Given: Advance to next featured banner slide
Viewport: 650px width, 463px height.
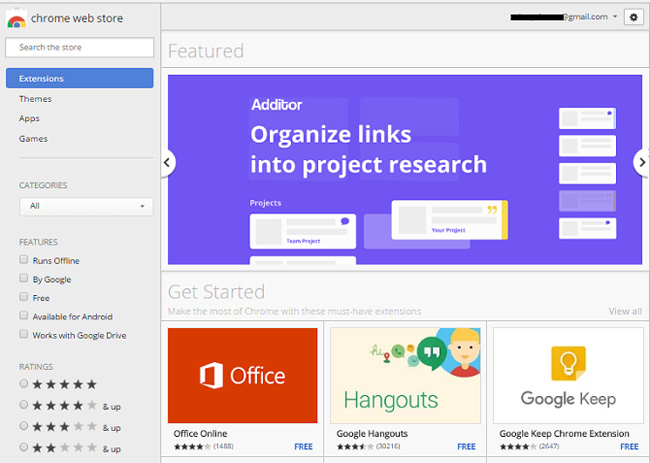Looking at the screenshot, I should tap(641, 162).
